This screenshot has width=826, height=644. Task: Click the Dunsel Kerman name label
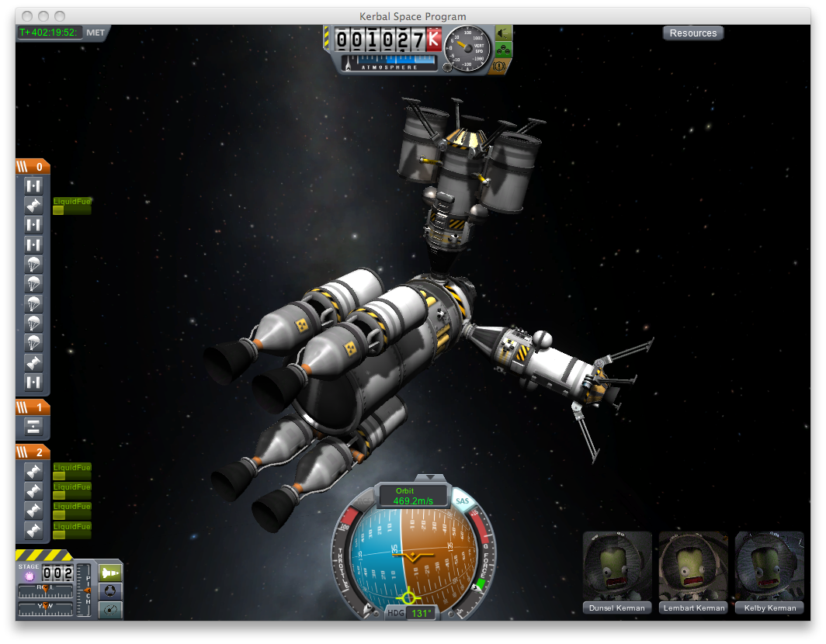point(617,608)
